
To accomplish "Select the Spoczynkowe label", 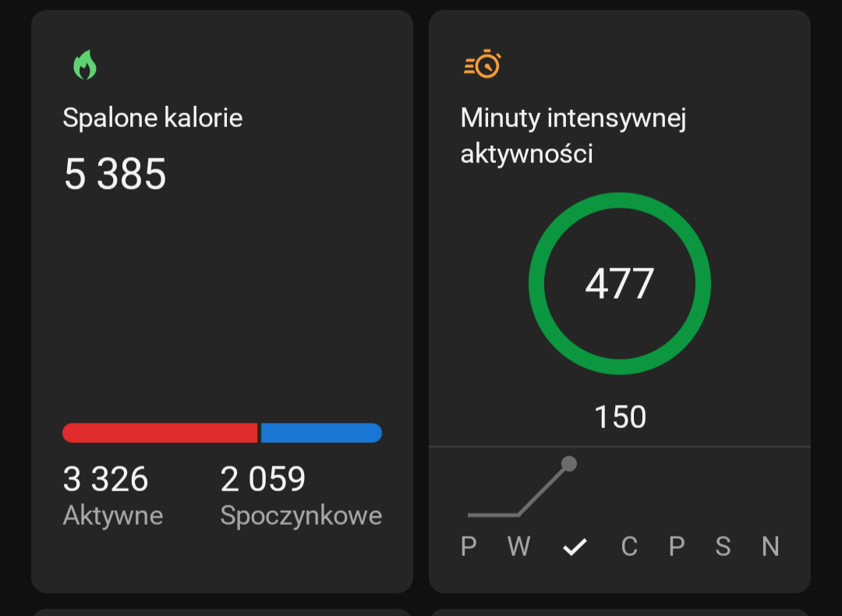I will 301,515.
